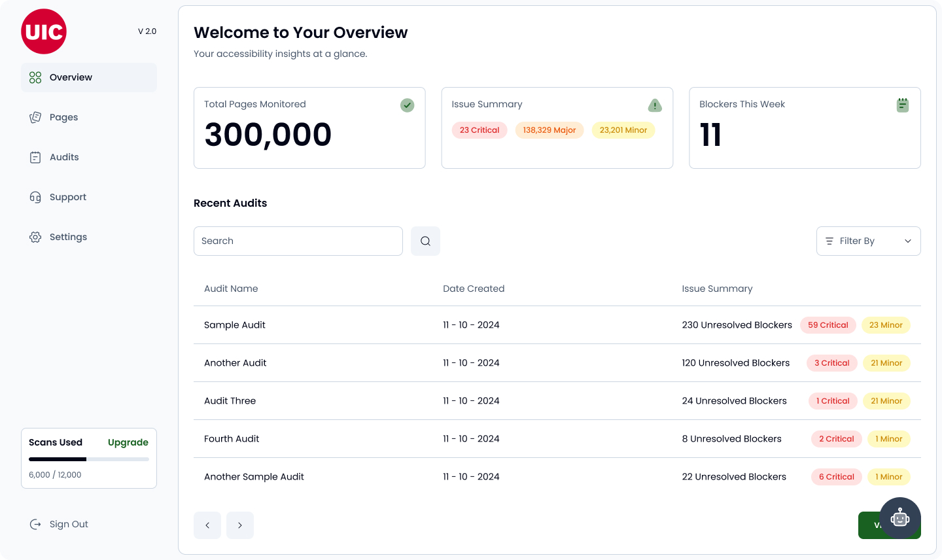Click the Support headset icon
The height and width of the screenshot is (560, 942).
[x=35, y=197]
